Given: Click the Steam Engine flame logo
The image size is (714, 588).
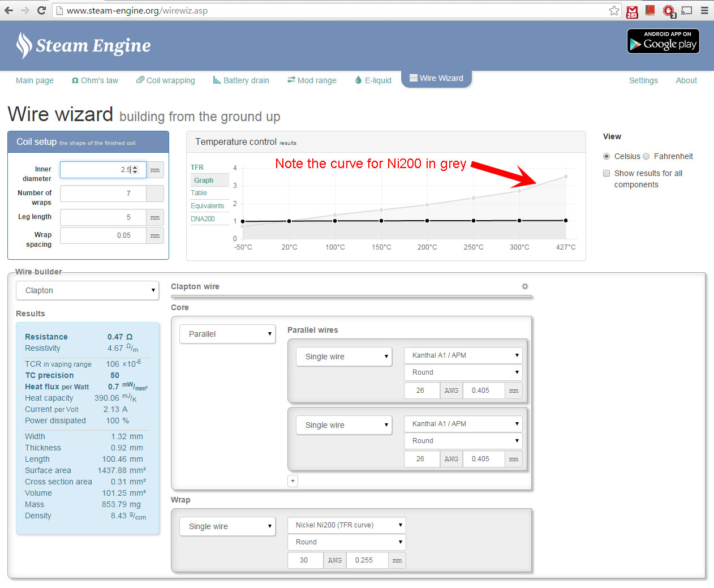Looking at the screenshot, I should click(24, 45).
